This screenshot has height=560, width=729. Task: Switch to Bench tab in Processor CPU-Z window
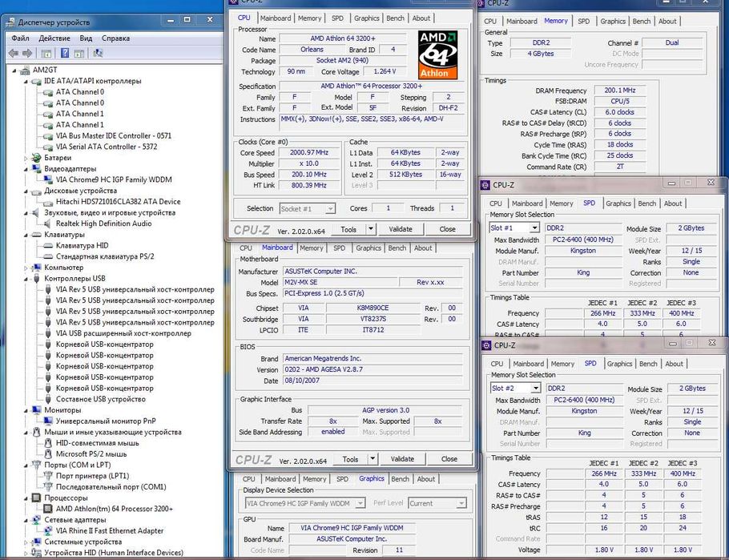pyautogui.click(x=395, y=18)
